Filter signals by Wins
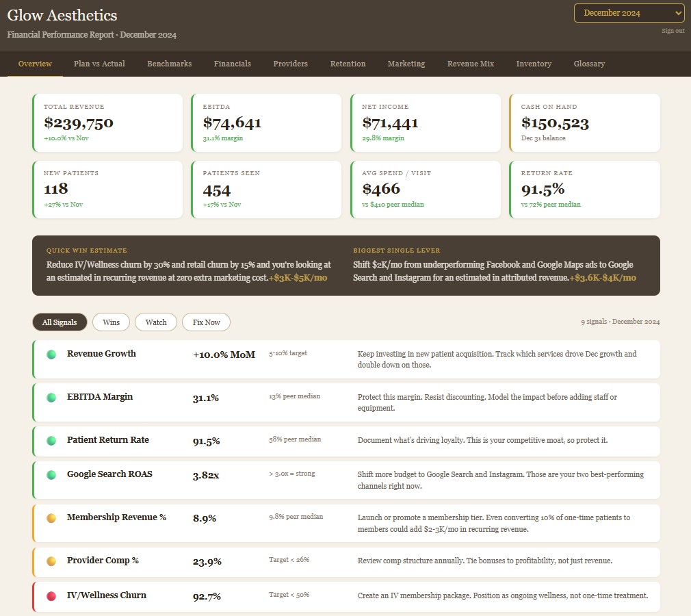 point(111,322)
